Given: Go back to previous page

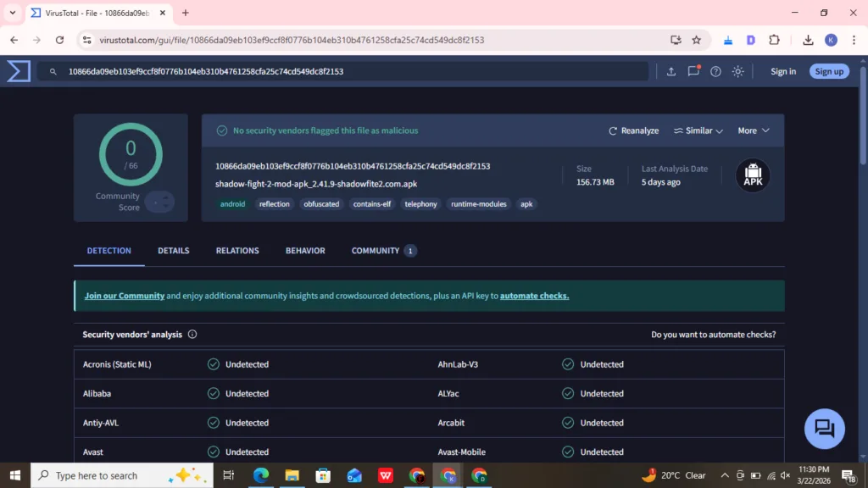Looking at the screenshot, I should click(14, 40).
